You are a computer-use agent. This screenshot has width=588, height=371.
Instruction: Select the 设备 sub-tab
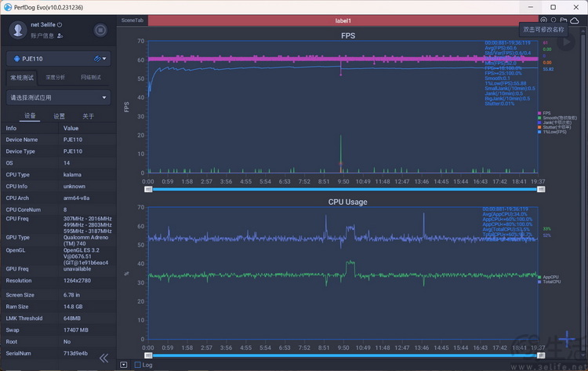pos(30,116)
